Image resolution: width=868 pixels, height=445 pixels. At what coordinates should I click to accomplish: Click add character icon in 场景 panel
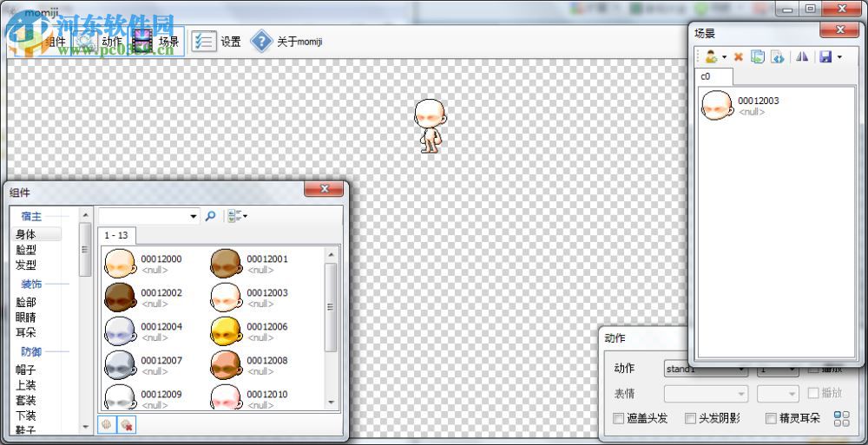(x=712, y=56)
